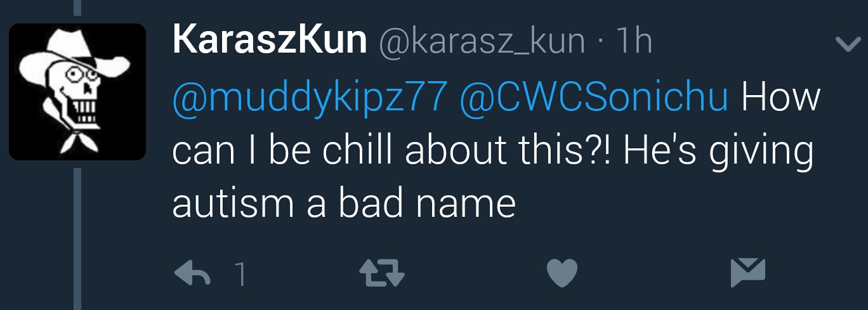Open the @karasz_kun handle

pyautogui.click(x=482, y=42)
